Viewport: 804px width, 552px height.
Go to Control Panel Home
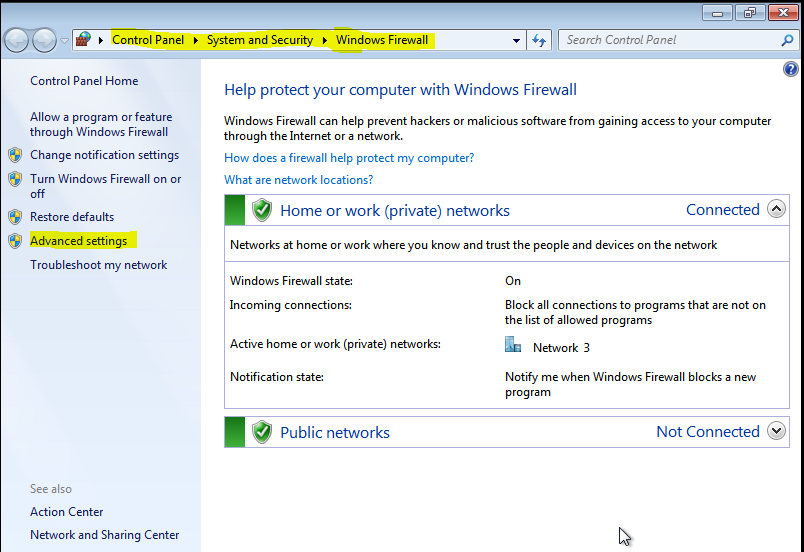coord(84,81)
